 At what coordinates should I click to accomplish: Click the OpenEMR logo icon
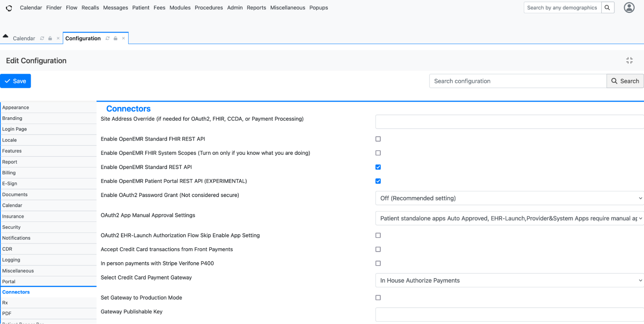[x=9, y=8]
